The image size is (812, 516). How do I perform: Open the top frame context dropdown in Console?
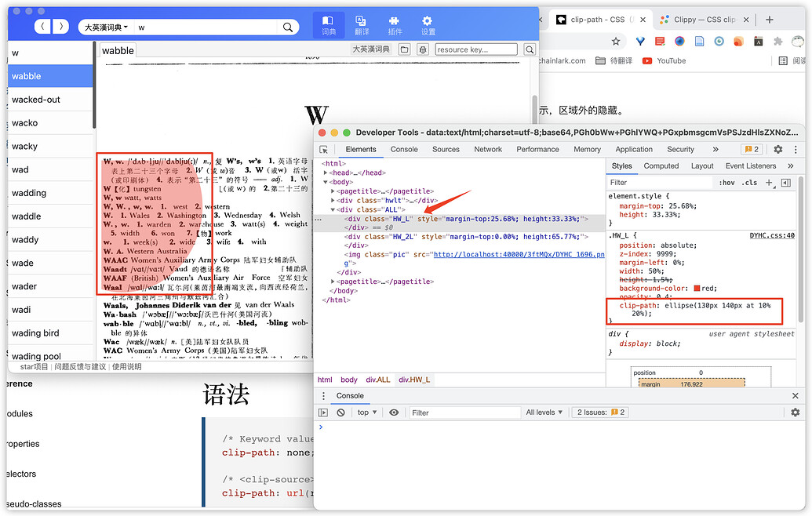367,412
